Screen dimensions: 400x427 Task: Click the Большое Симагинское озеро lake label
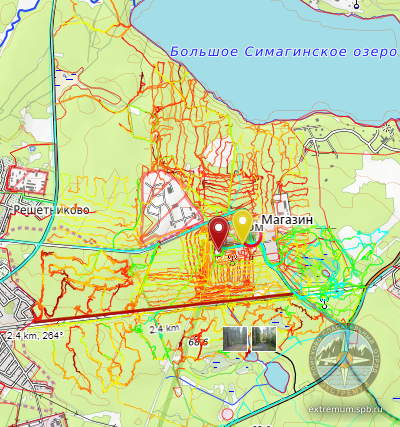click(284, 52)
